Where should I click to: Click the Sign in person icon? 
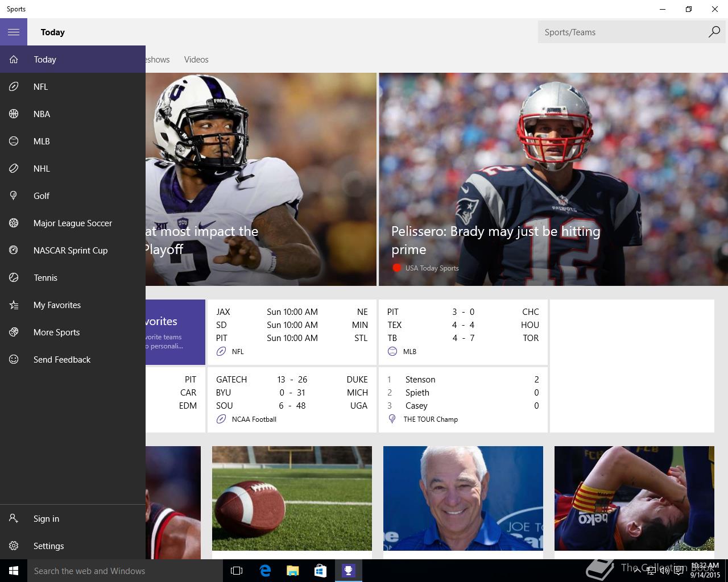[x=14, y=518]
